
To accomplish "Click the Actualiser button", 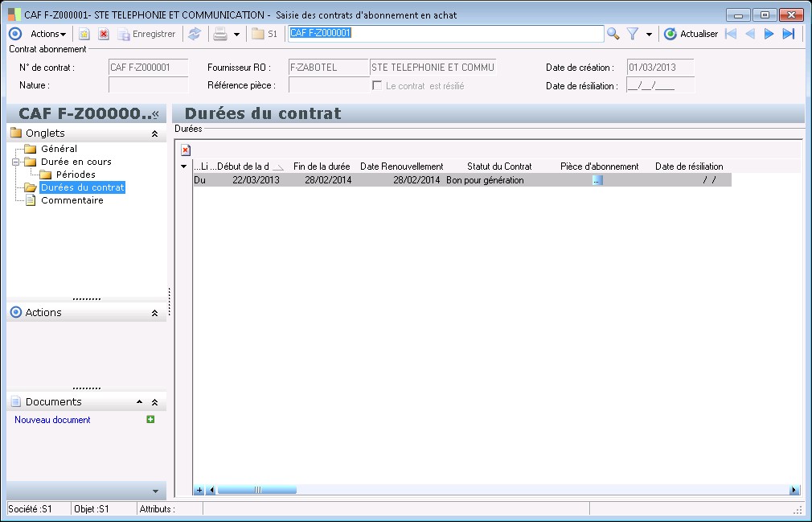I will 691,34.
